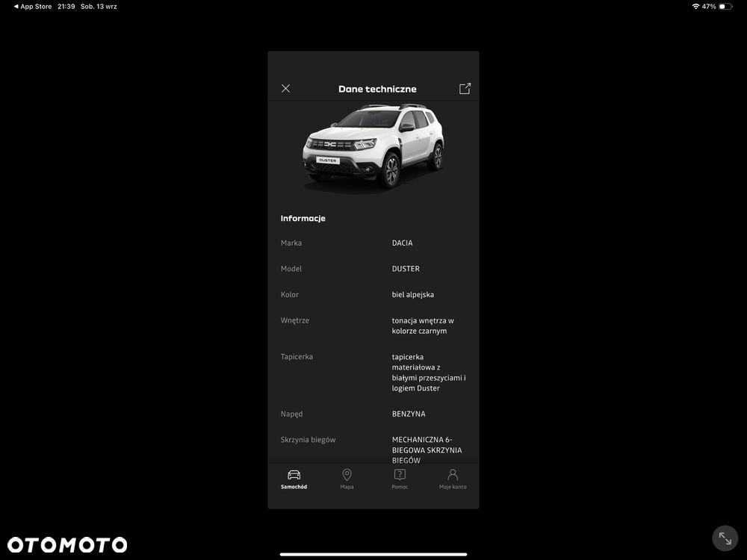Click the fullscreen expand arrows icon

tap(725, 538)
